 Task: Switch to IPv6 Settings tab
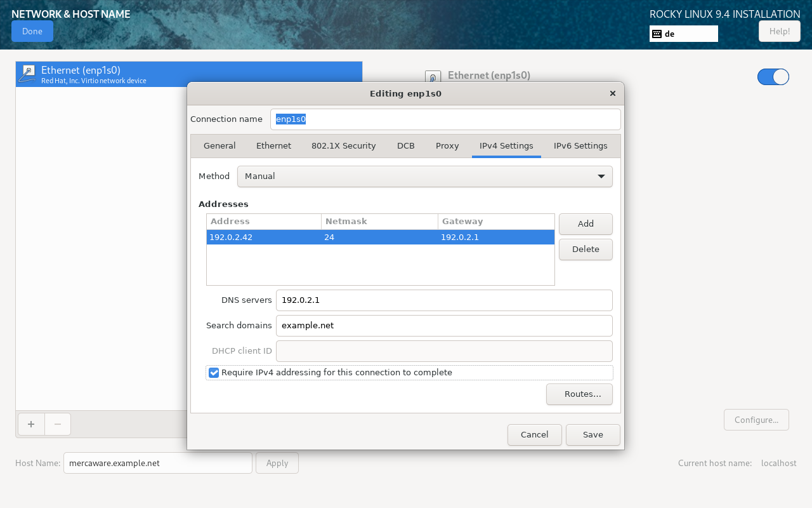580,146
